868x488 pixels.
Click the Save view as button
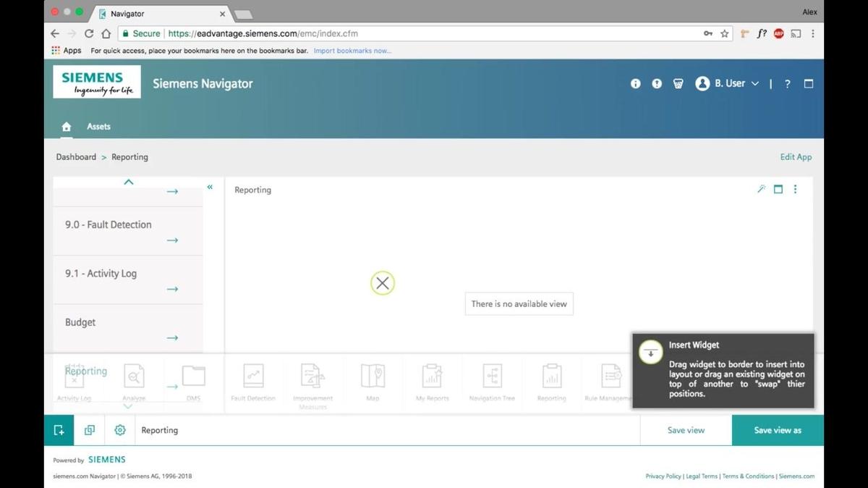click(x=778, y=430)
